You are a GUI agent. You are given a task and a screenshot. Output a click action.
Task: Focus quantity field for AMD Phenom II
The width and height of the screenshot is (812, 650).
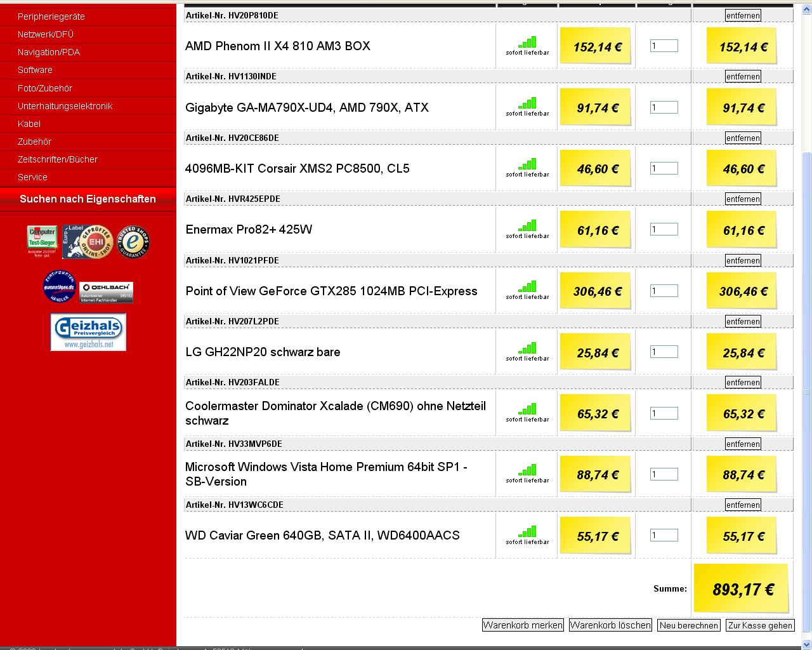point(664,46)
